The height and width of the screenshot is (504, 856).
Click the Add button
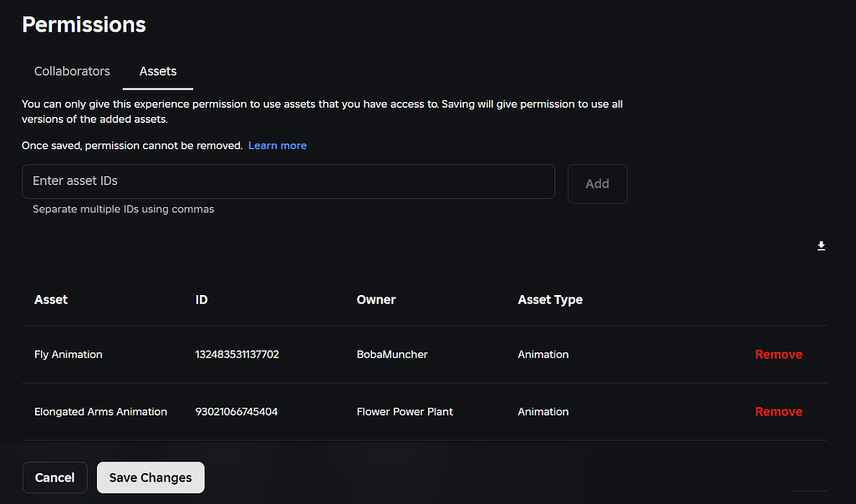(597, 183)
